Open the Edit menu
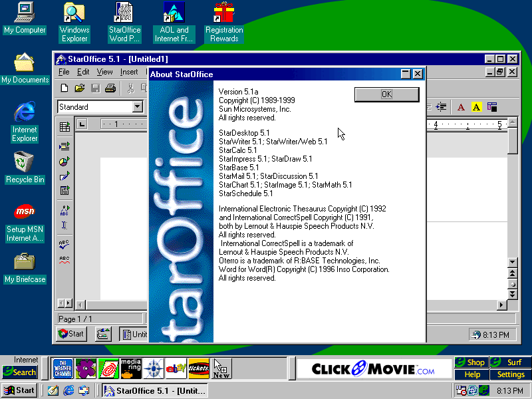Screen dimensions: 532x399 [83, 72]
